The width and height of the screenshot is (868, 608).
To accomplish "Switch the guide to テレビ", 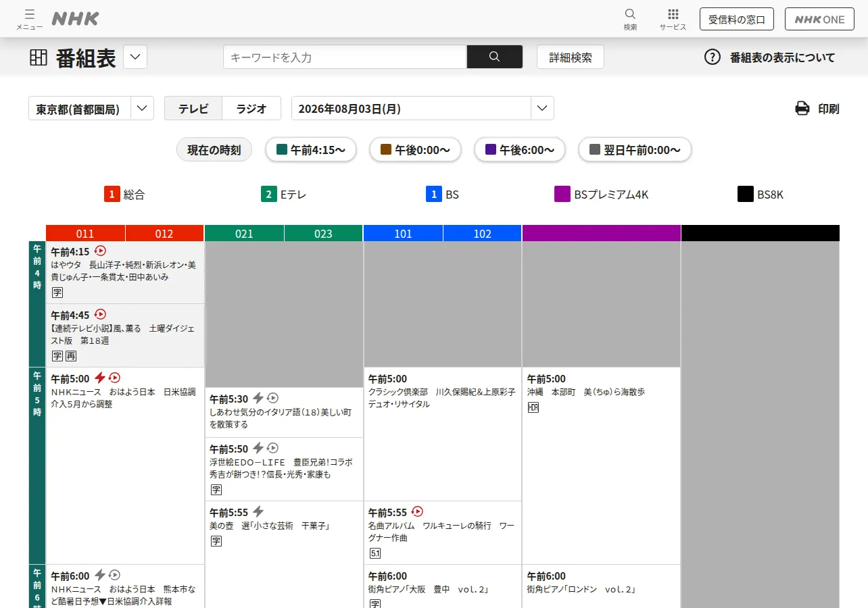I will tap(193, 108).
